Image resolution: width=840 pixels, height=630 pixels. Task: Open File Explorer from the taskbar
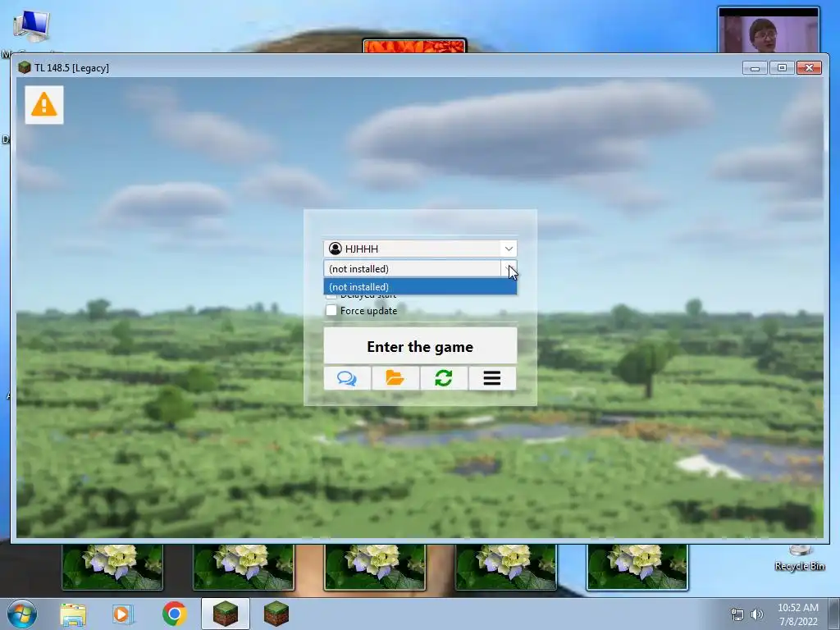click(73, 614)
